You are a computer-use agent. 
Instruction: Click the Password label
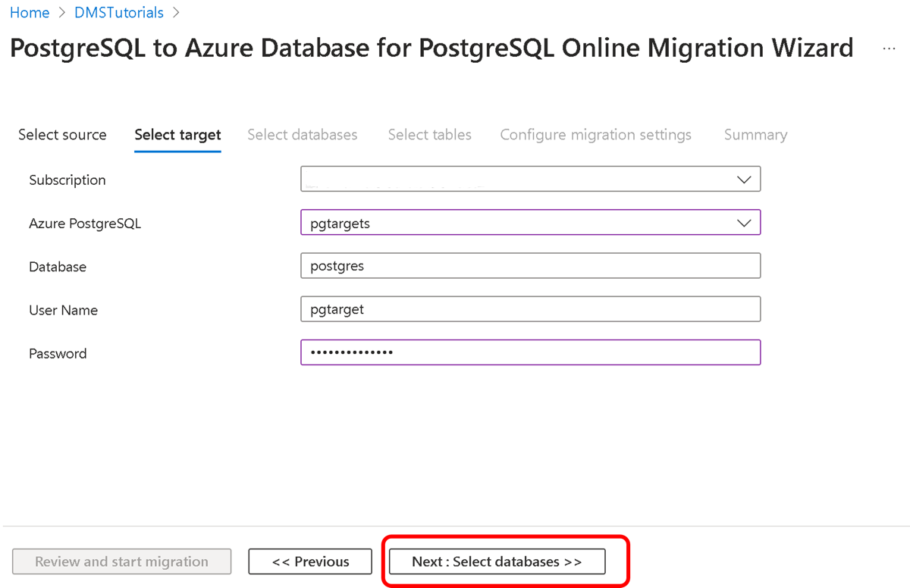tap(58, 353)
